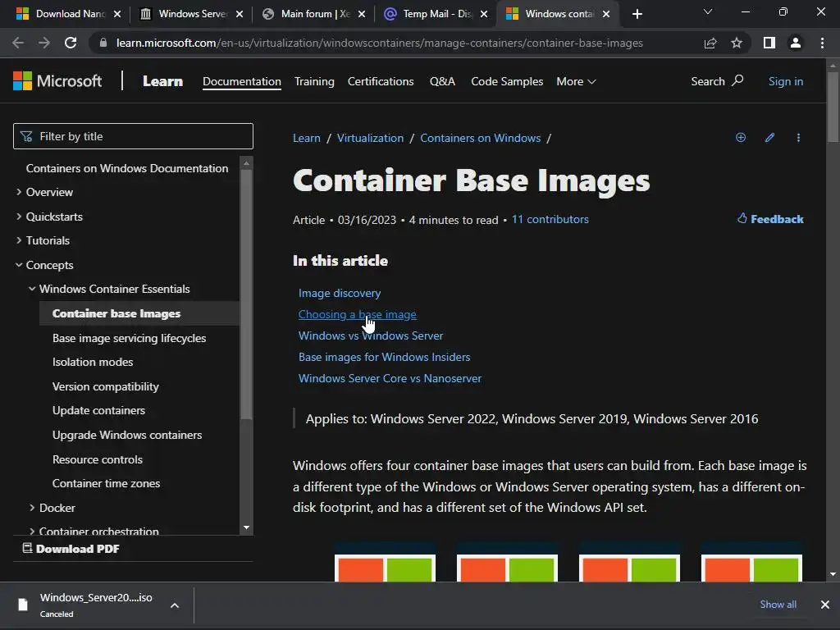This screenshot has width=840, height=630.
Task: Close the Main forum tab
Action: click(362, 14)
